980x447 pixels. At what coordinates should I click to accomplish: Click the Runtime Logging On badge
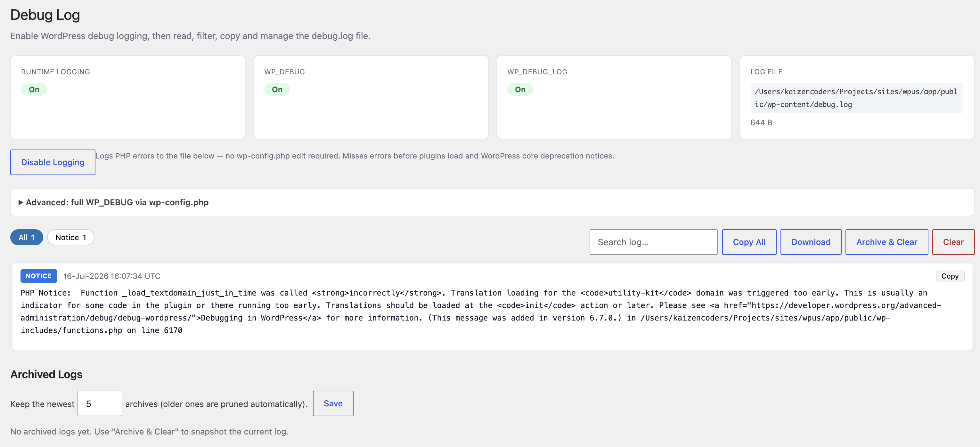point(34,89)
